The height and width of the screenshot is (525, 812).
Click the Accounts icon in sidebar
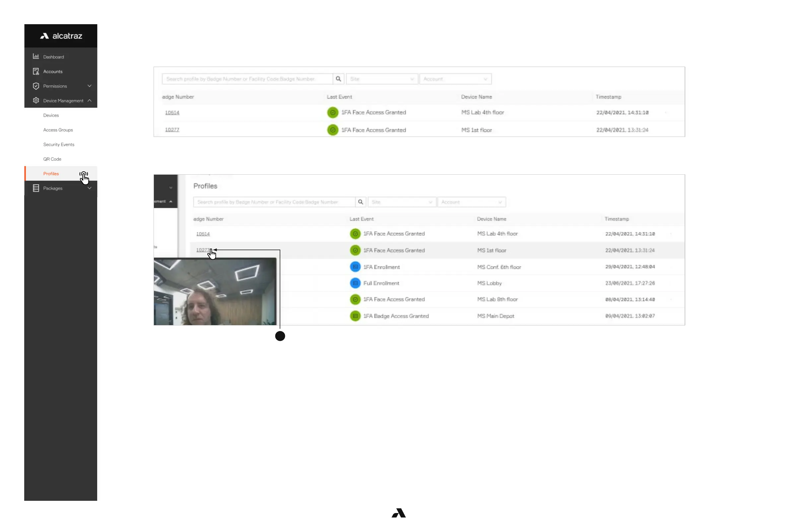point(36,71)
